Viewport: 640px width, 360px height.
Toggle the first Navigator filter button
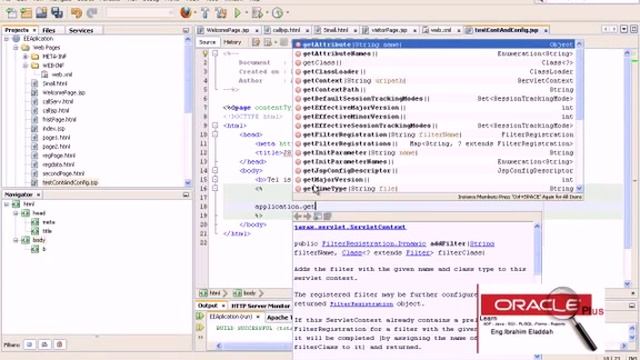(x=29, y=344)
